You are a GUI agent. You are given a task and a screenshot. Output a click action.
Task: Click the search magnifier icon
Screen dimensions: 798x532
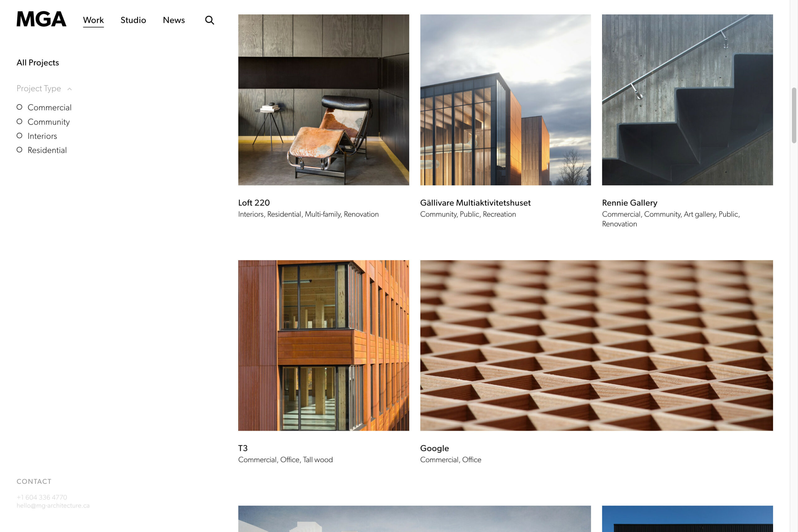209,20
